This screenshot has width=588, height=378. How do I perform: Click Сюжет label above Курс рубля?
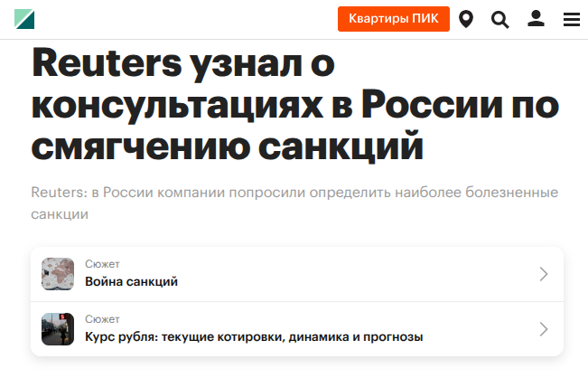coord(102,319)
